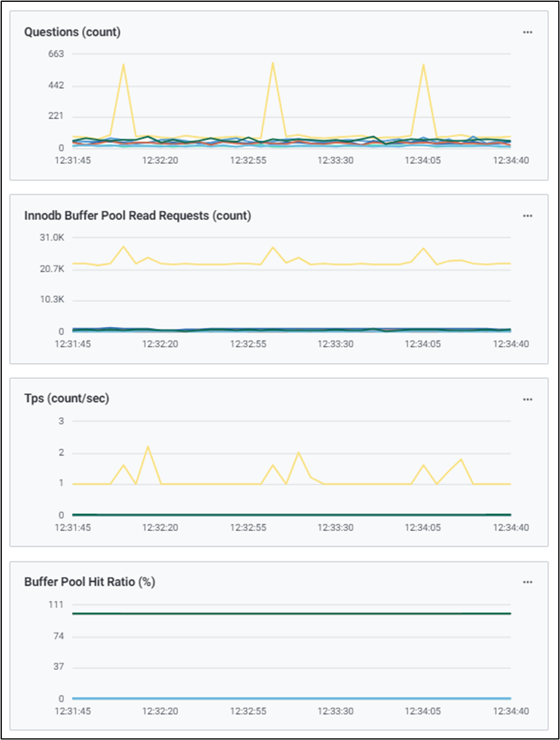The width and height of the screenshot is (560, 740).
Task: Click the middle yellow spike in Questions chart
Action: tap(273, 63)
